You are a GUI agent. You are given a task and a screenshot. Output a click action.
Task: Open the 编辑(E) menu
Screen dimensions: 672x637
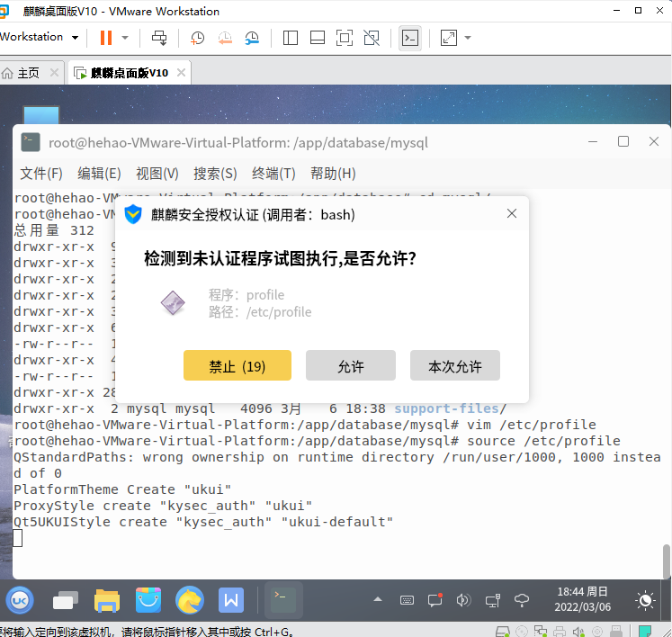(99, 174)
